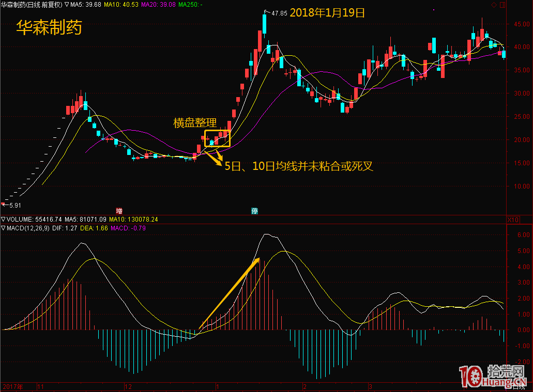Click the 30.00 price axis label
Screen dimensions: 533x392
[x=522, y=93]
